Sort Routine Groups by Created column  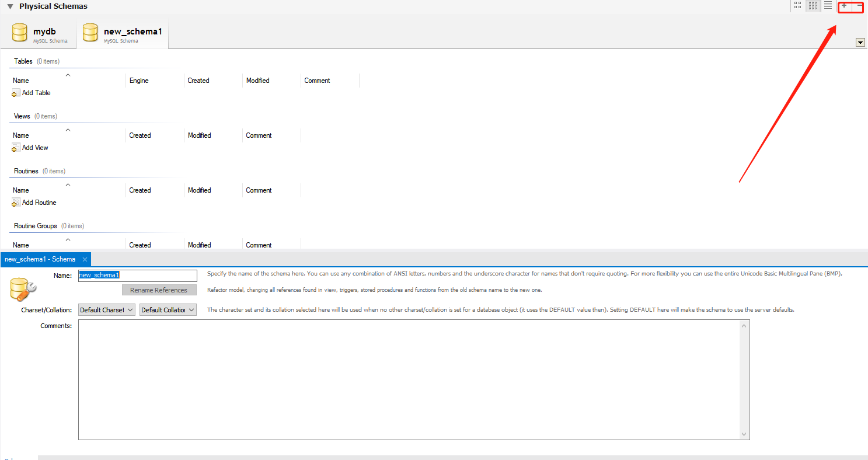155,245
